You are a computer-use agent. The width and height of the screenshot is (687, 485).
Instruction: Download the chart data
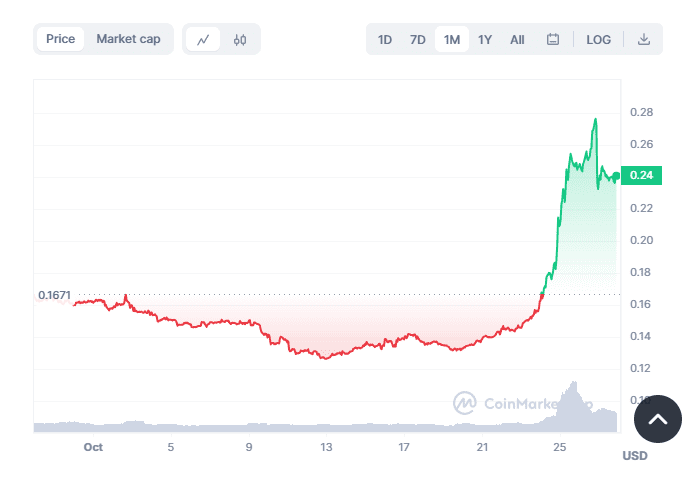(643, 40)
